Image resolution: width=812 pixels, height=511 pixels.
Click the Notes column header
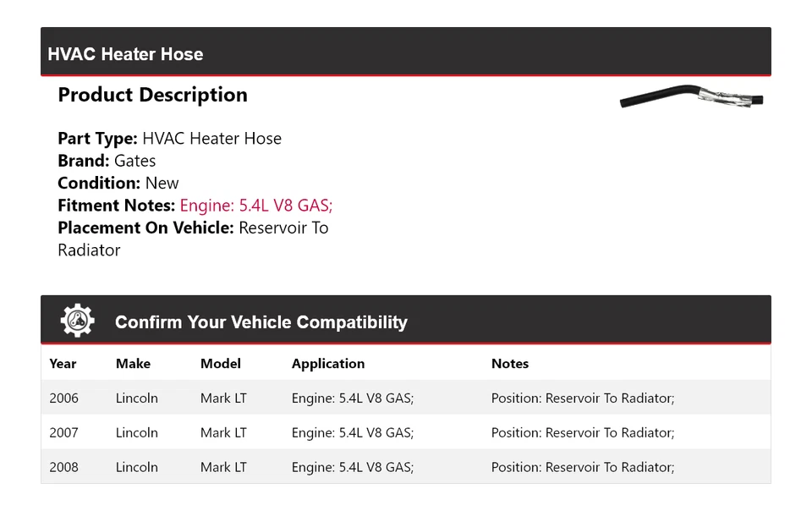(x=509, y=364)
